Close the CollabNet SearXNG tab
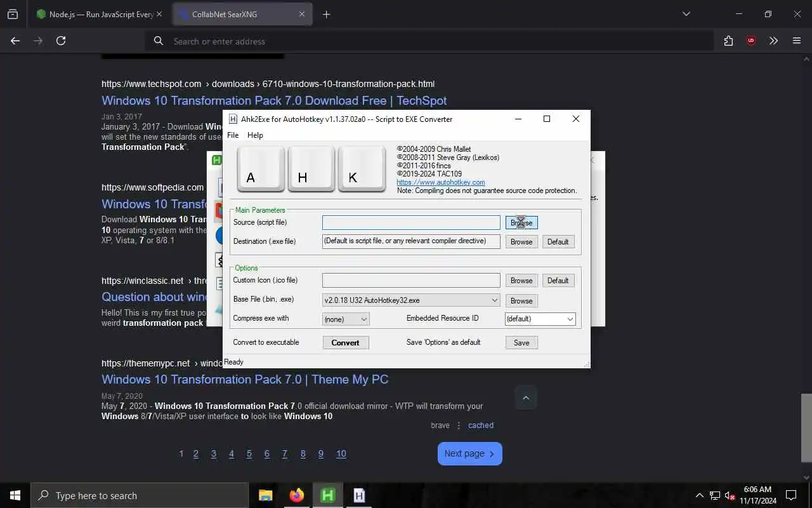 (x=302, y=14)
